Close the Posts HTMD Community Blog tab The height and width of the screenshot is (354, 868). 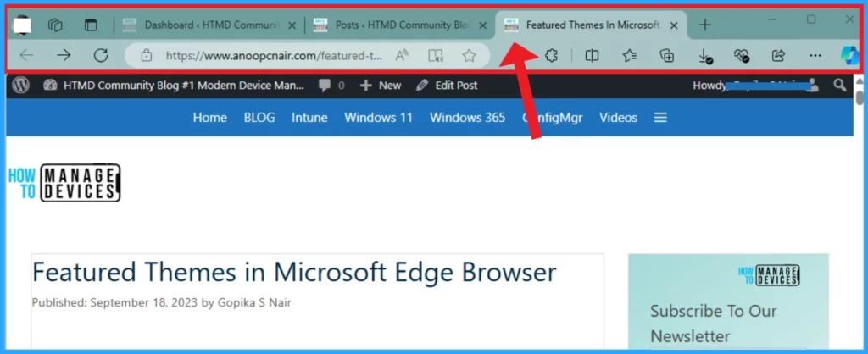click(482, 25)
